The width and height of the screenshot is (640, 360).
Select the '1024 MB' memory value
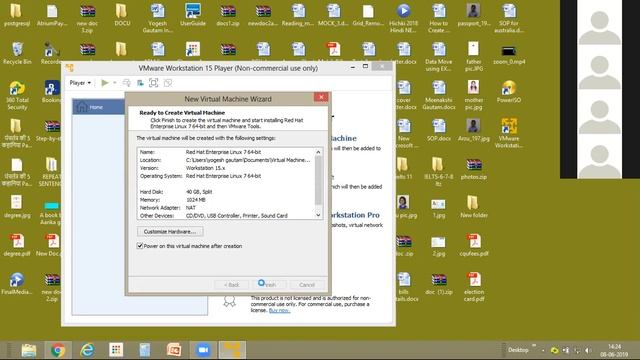[x=196, y=200]
